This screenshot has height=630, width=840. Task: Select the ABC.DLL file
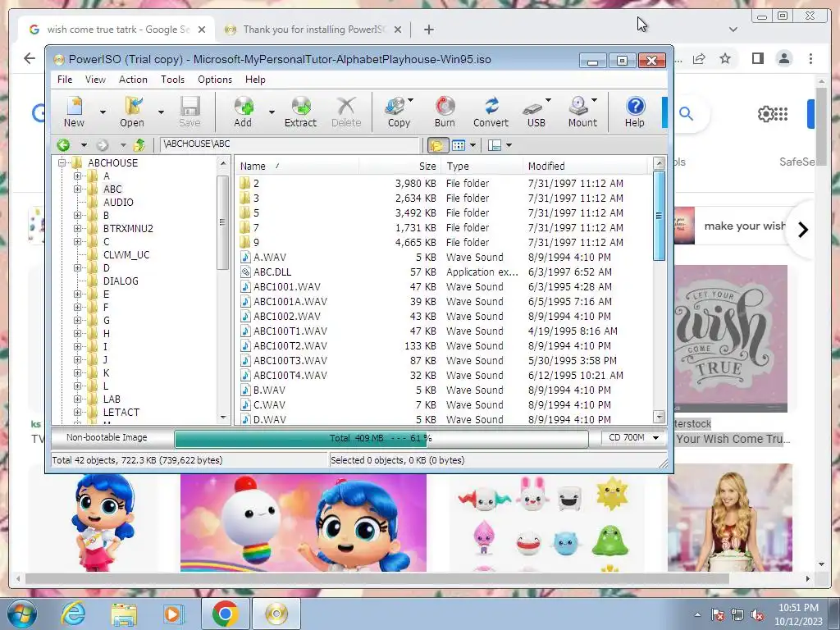(272, 272)
